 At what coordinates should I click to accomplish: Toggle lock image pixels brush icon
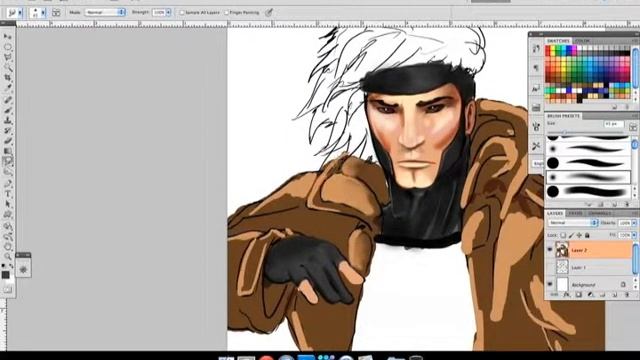tap(571, 236)
